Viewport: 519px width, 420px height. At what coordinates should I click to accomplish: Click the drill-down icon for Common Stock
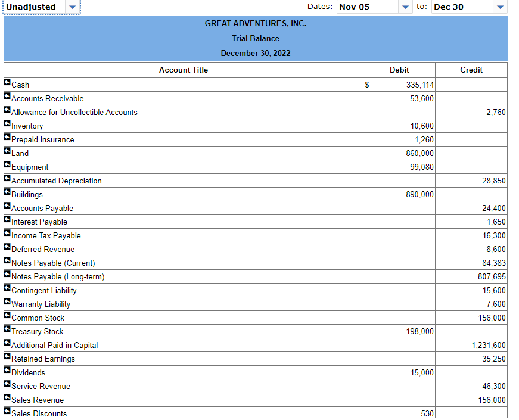point(6,315)
